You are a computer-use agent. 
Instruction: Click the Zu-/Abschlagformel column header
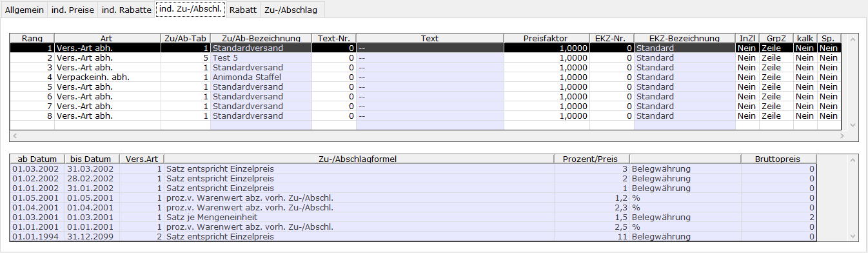[359, 159]
